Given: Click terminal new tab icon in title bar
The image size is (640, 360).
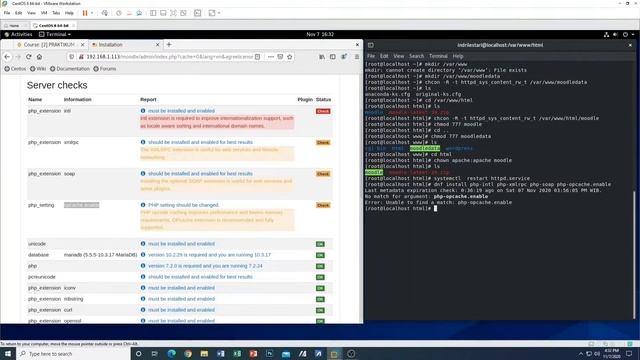Looking at the screenshot, I should (371, 45).
